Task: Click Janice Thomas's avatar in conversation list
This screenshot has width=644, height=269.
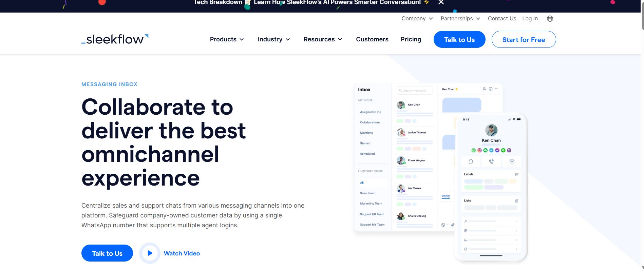Action: tap(401, 133)
